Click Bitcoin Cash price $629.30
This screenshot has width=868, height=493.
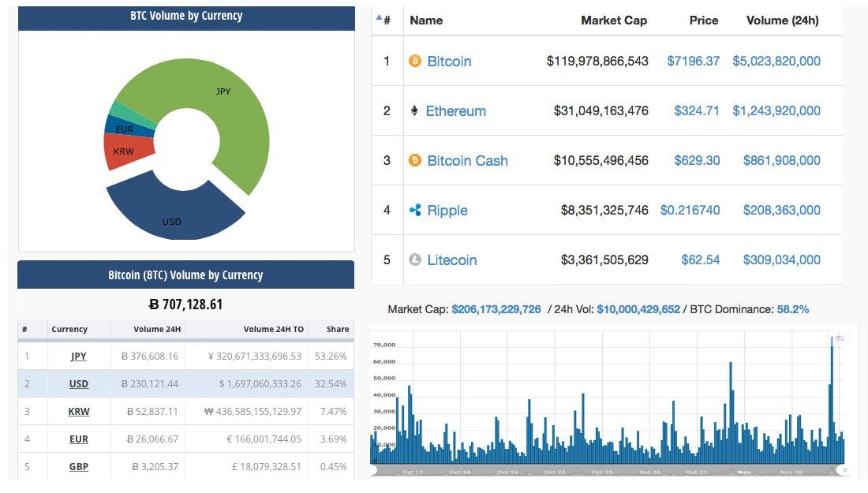tap(697, 160)
